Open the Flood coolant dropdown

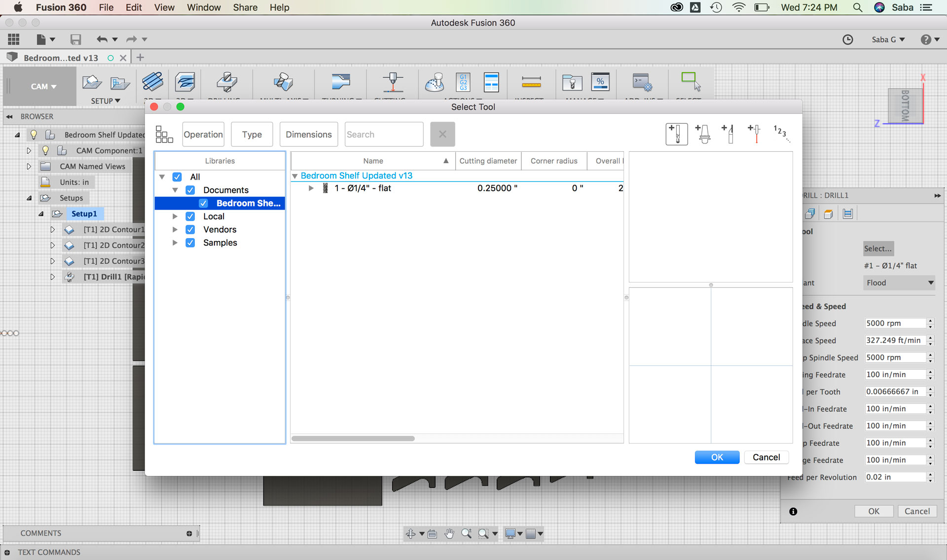coord(900,283)
